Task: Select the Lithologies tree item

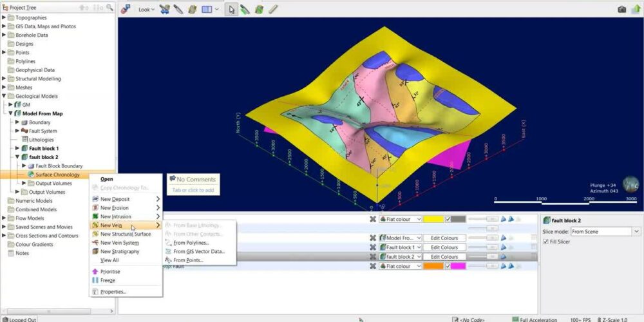Action: [41, 140]
